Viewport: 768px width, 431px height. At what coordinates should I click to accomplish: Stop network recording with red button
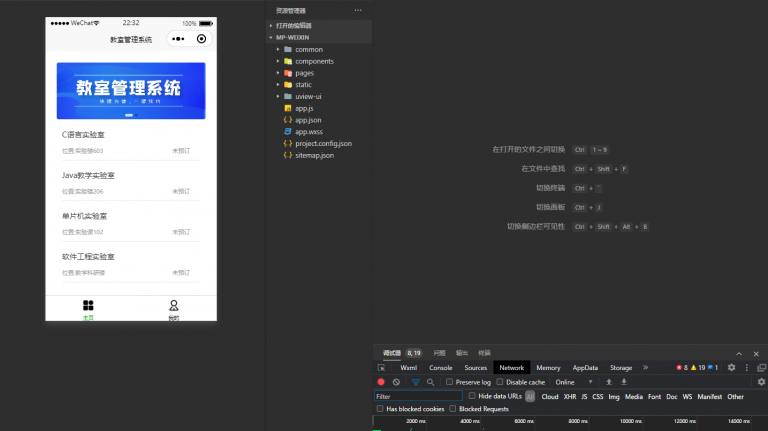(381, 382)
